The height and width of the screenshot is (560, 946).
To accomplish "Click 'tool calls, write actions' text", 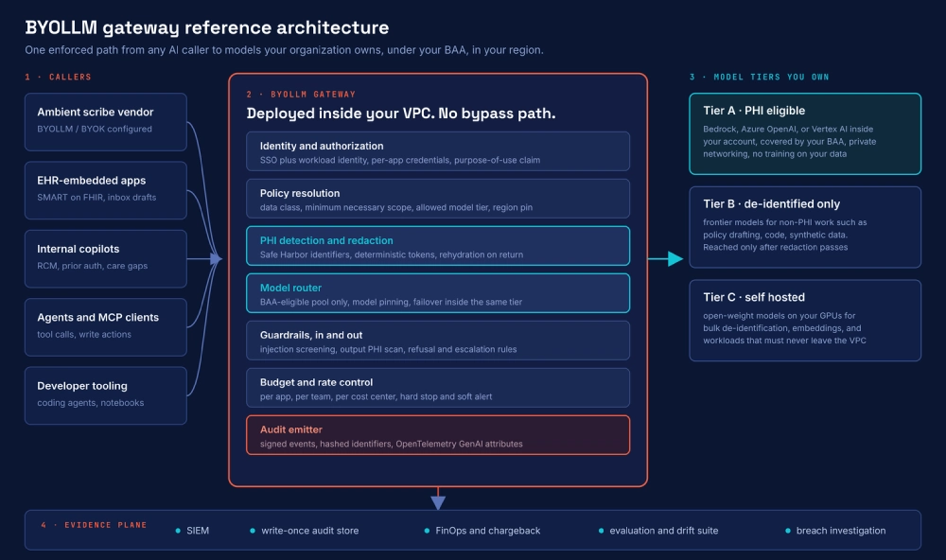I will (84, 334).
